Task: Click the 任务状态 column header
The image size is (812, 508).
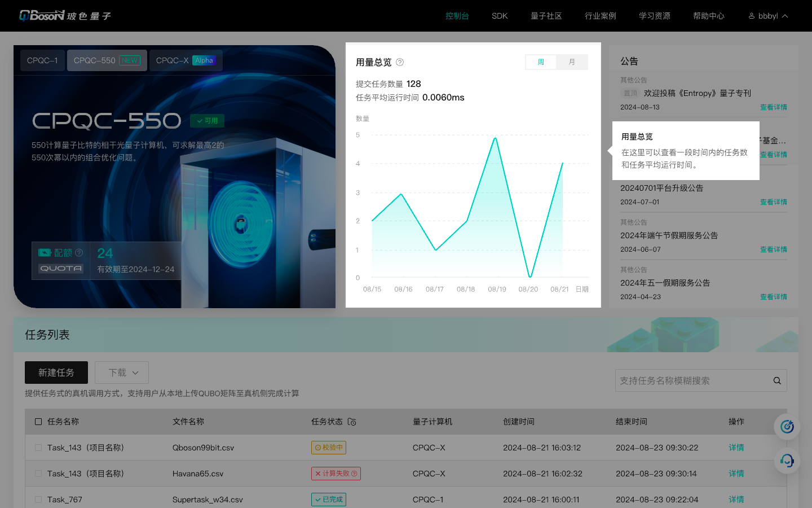Action: tap(327, 422)
